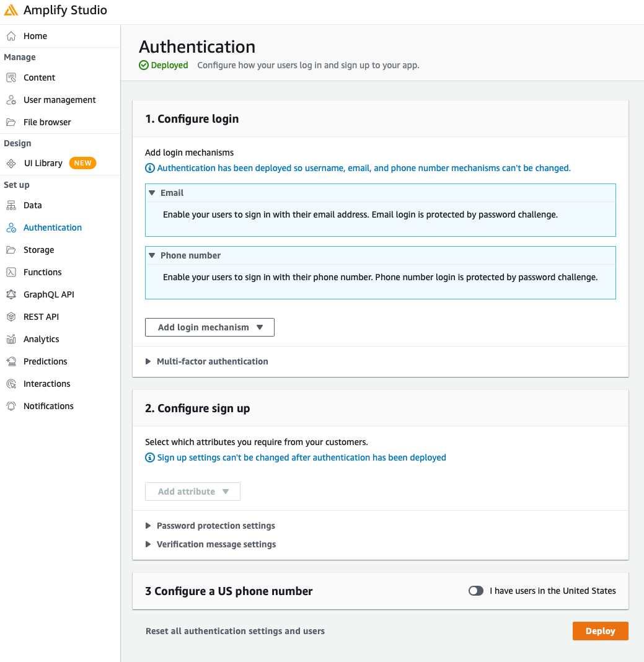Open the Add login mechanism dropdown
The width and height of the screenshot is (644, 662).
[x=210, y=327]
